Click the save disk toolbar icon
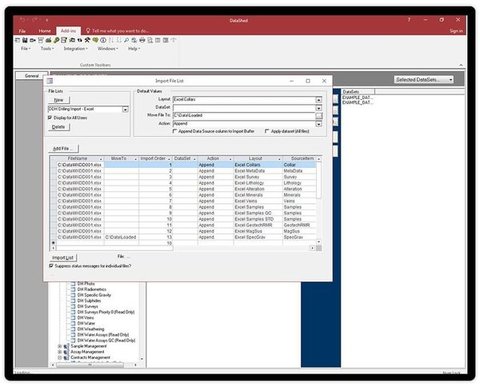This screenshot has width=480, height=387. point(25,40)
